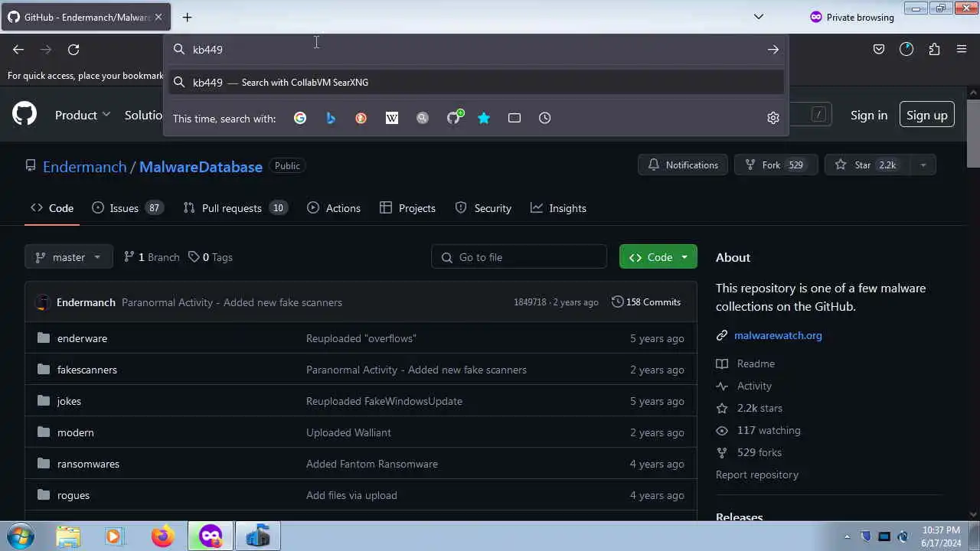Search this time with Google
Viewport: 980px width, 551px height.
coord(300,118)
